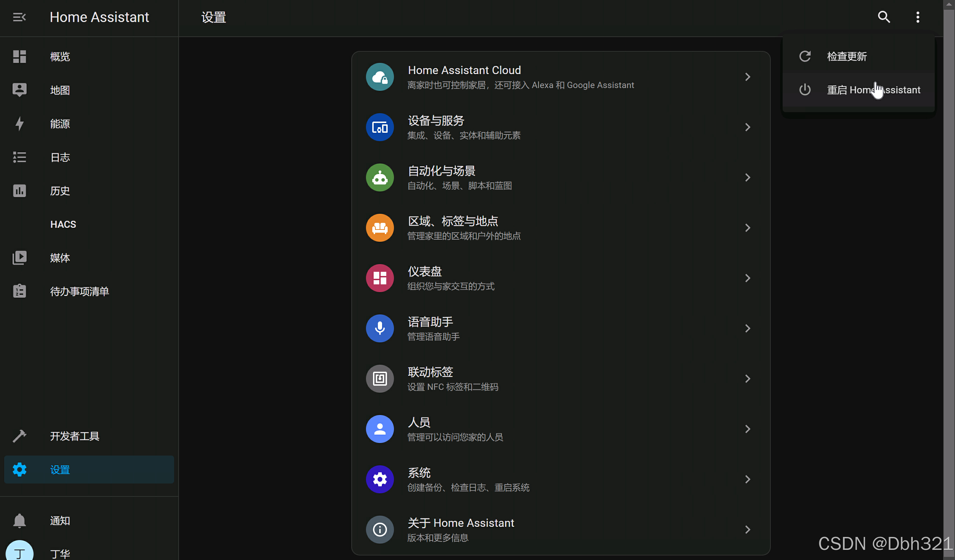Open the 人员 settings title
Viewport: 955px width, 560px height.
(419, 423)
